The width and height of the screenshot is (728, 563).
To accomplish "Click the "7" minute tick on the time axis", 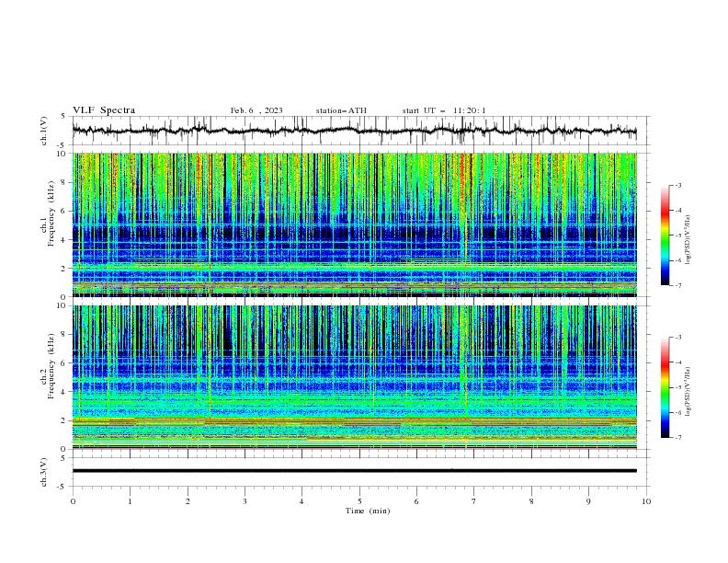I will click(x=474, y=501).
